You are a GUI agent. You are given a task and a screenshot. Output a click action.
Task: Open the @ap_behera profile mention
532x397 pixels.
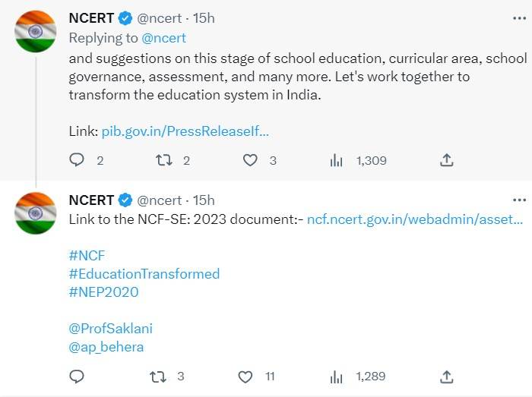[106, 347]
